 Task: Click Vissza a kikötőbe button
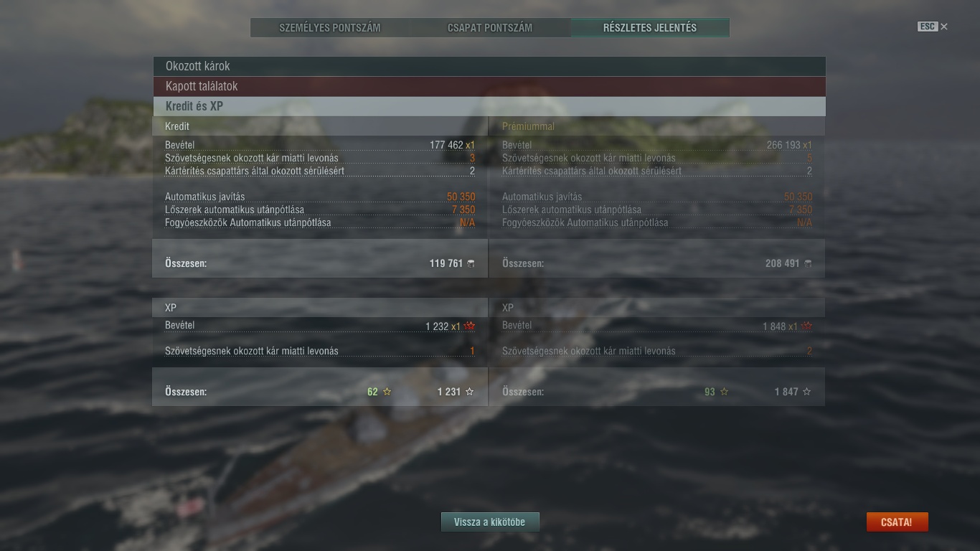pyautogui.click(x=490, y=522)
